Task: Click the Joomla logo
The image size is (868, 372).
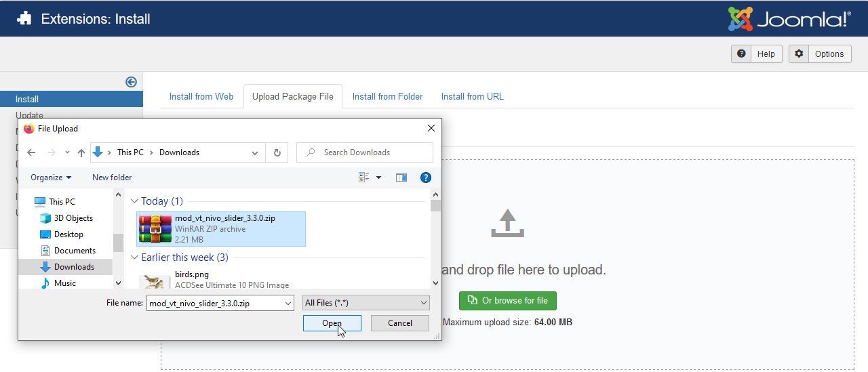Action: [x=789, y=19]
